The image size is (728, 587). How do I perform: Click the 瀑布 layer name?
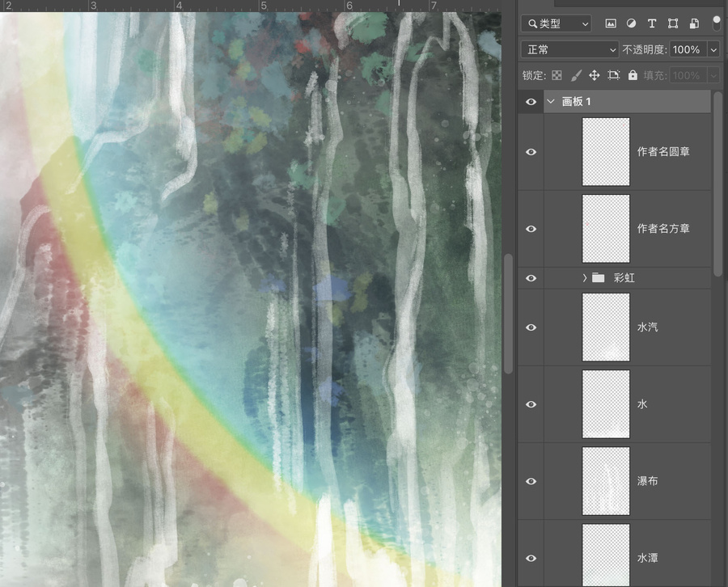point(647,481)
